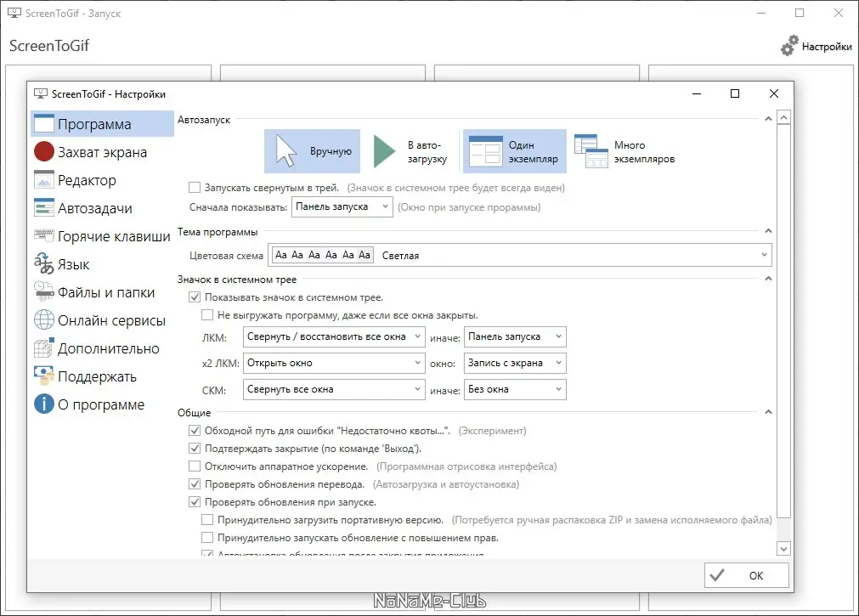Click the settings scrollbar down arrow
This screenshot has width=859, height=616.
(783, 549)
